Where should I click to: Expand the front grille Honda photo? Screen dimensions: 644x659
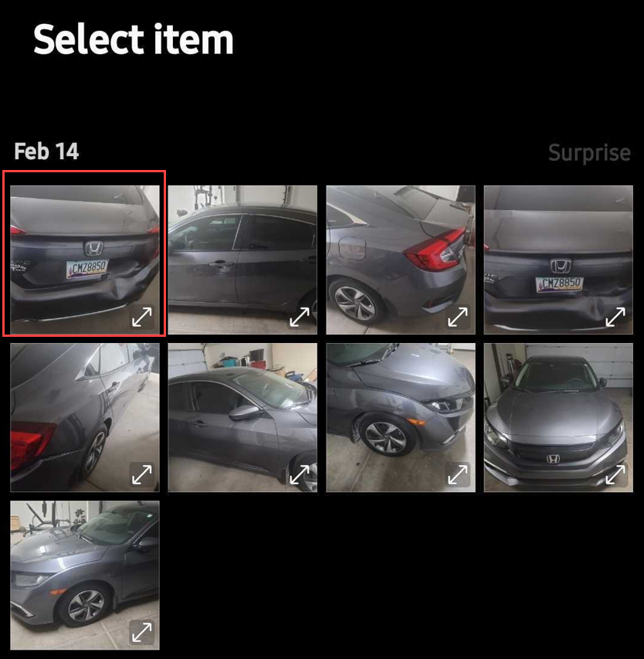615,474
